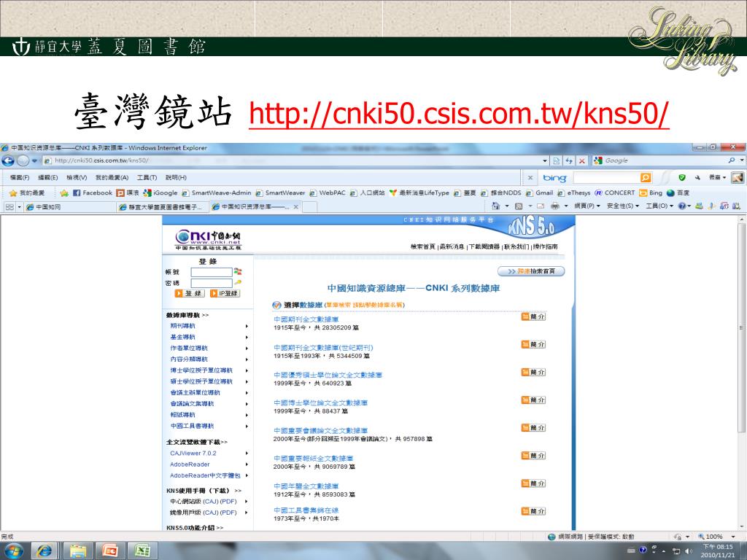Open the 工具(O) dropdown in command bar
This screenshot has height=560, width=747.
(659, 206)
